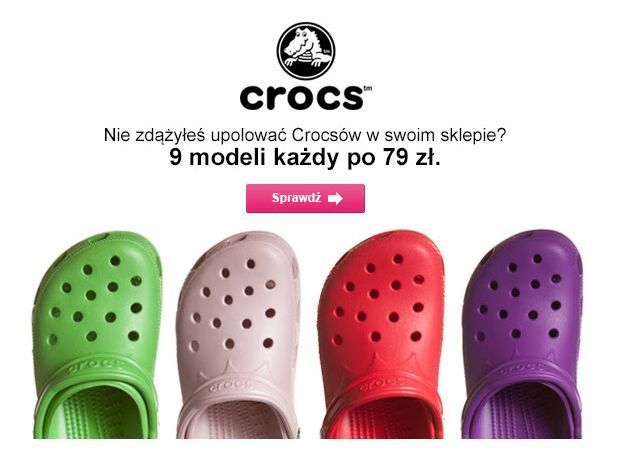Click the crocs strap label on purple clog
This screenshot has height=451, width=623.
(x=521, y=368)
